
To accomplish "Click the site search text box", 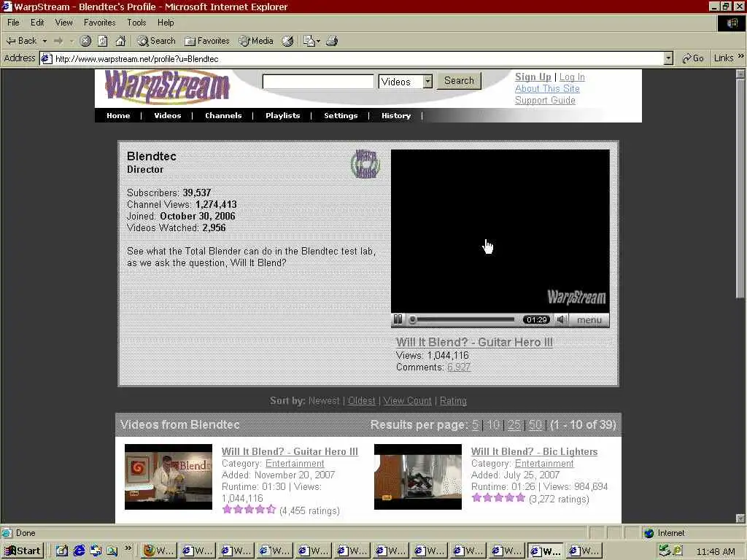I will click(318, 82).
